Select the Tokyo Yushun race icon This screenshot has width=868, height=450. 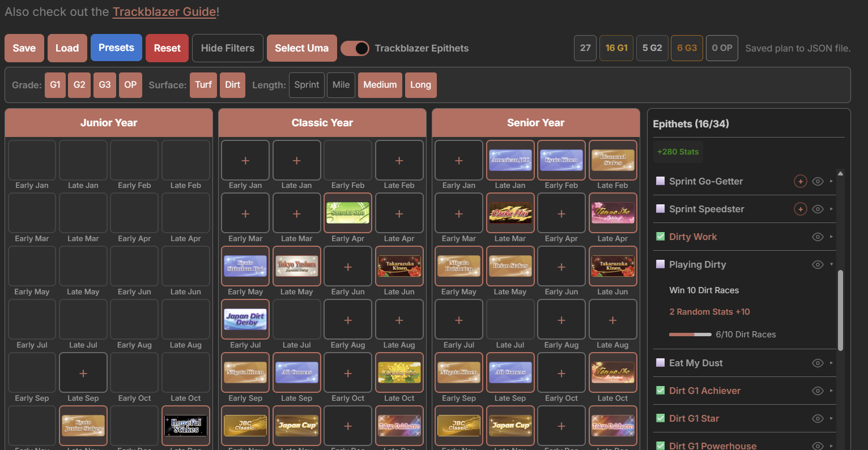[x=297, y=266]
